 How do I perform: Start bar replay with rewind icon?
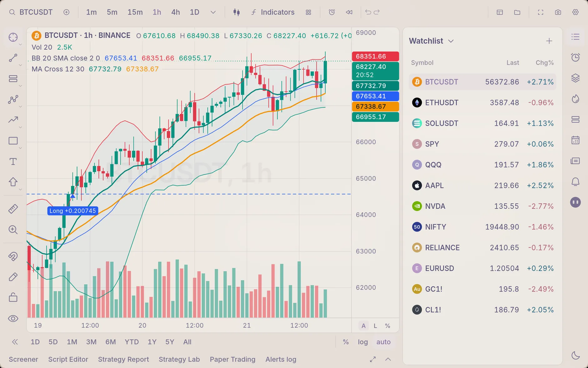pos(349,12)
